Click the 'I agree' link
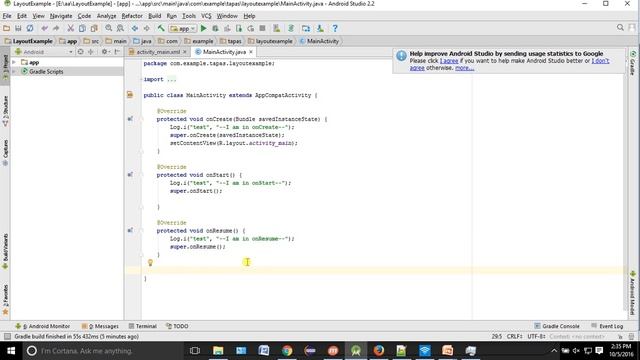 [449, 61]
